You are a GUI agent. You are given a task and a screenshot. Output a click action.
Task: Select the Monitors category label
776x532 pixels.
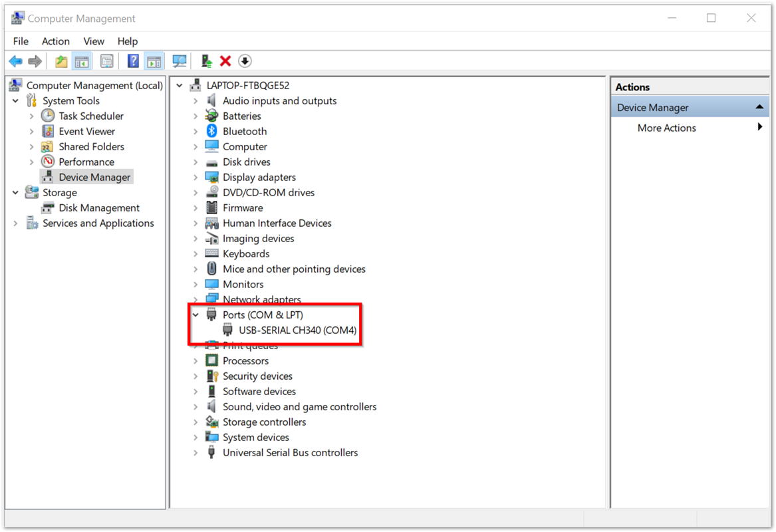click(243, 284)
